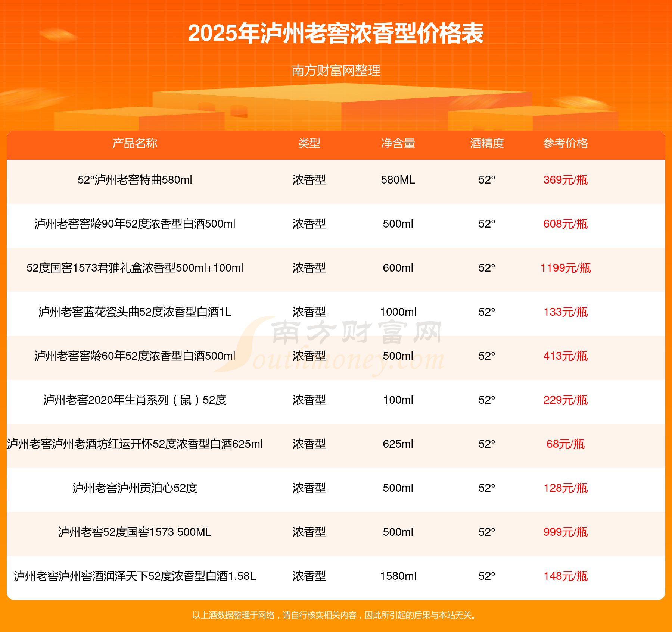Click product name 泸州老窖窖龄60年52度浓香型白酒500ml

click(135, 356)
